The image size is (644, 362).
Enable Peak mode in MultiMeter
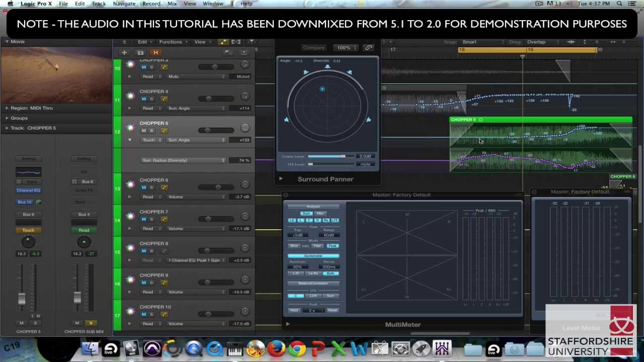332,246
